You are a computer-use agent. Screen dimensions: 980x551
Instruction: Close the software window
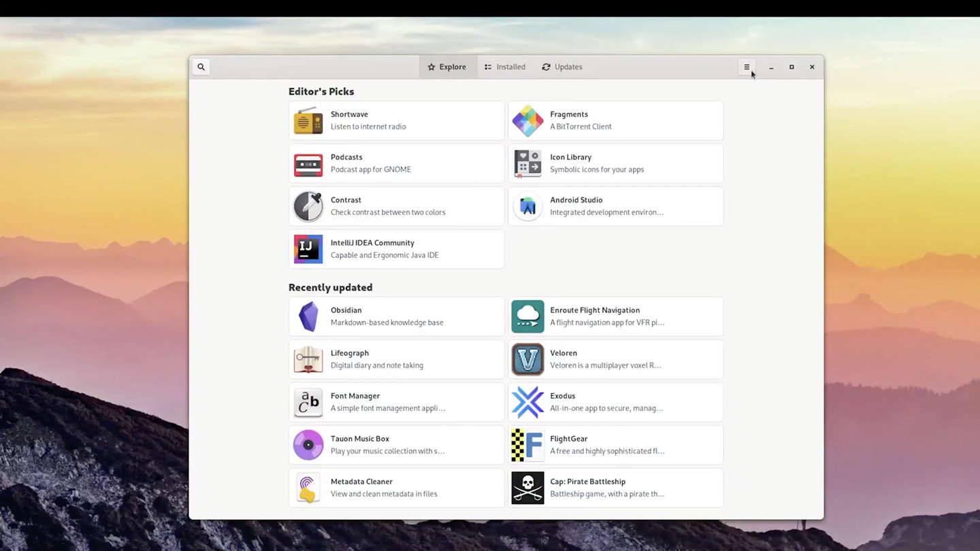[812, 67]
